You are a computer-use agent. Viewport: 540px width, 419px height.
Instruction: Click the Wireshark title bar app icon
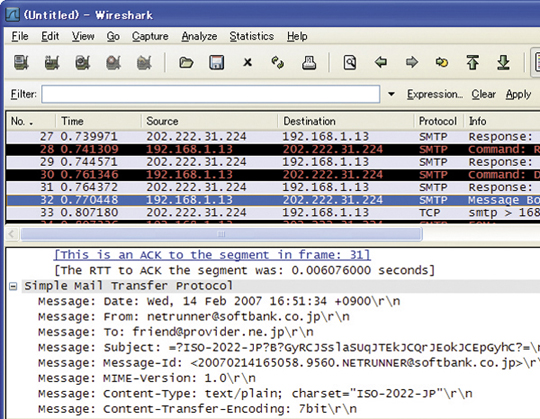click(13, 15)
